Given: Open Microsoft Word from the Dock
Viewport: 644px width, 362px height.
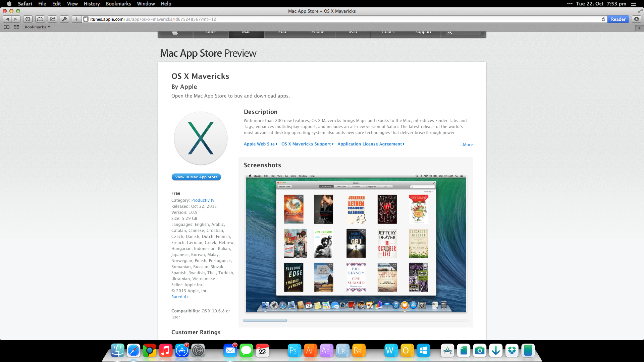Looking at the screenshot, I should [391, 351].
